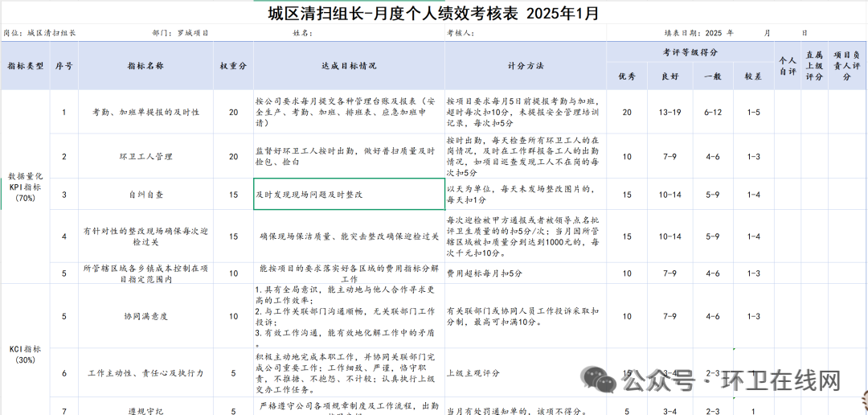Select the 一般 sub-header cell

coord(713,76)
